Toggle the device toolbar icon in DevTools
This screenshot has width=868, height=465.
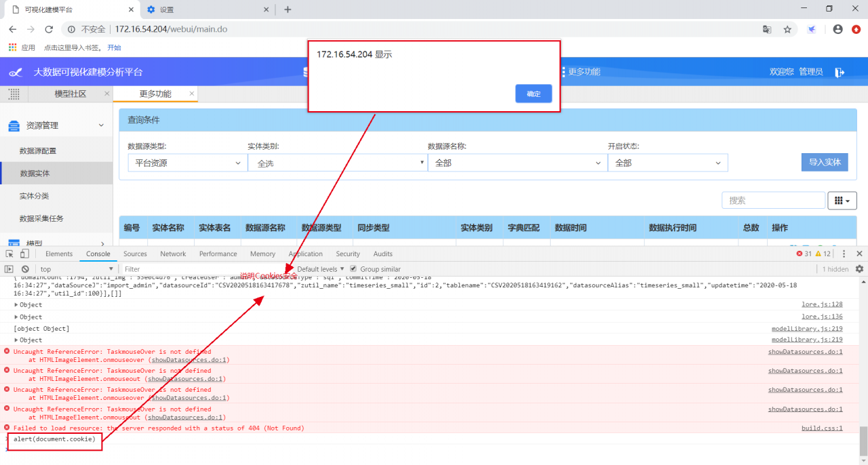(x=24, y=254)
